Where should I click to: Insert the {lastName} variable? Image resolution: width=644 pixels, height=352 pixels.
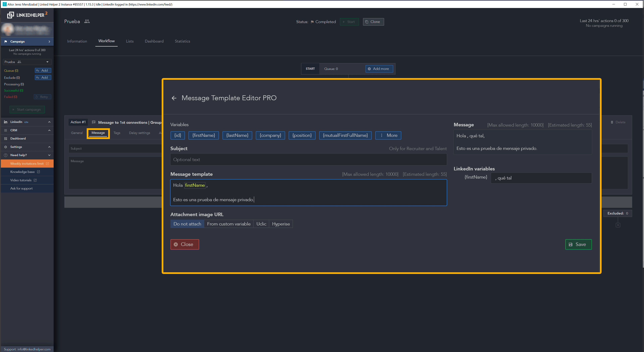point(237,135)
